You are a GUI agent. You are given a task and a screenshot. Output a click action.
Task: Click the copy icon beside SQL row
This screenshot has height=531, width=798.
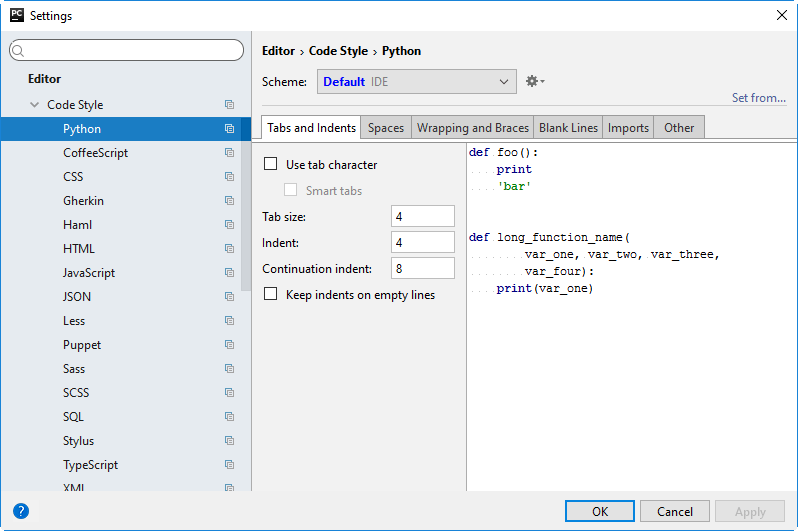[x=229, y=417]
